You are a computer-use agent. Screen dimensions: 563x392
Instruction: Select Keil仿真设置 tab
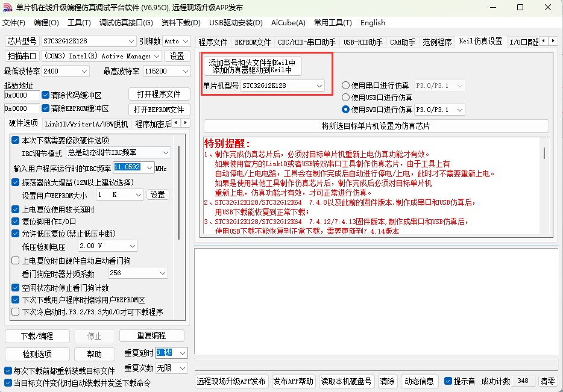point(481,41)
